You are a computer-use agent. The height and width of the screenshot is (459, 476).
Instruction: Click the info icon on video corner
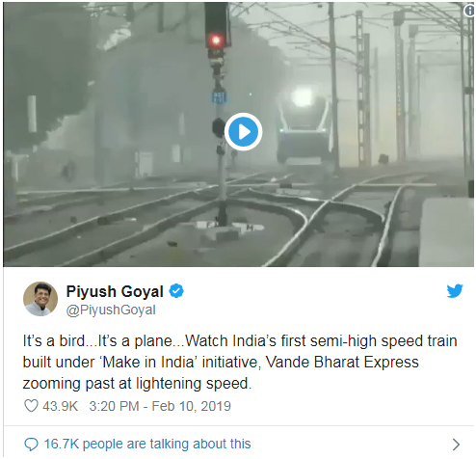pos(470,11)
